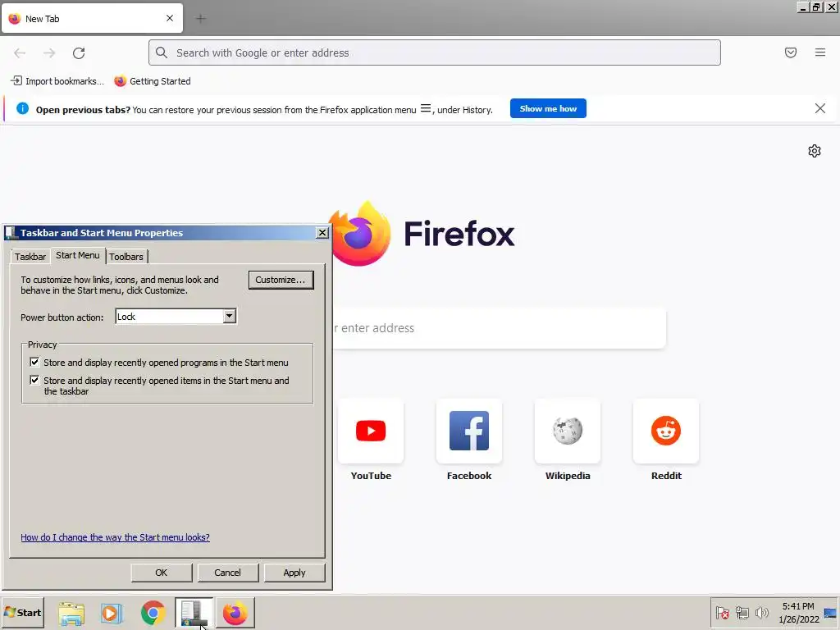The image size is (840, 630).
Task: Click the network tray icon
Action: click(742, 612)
